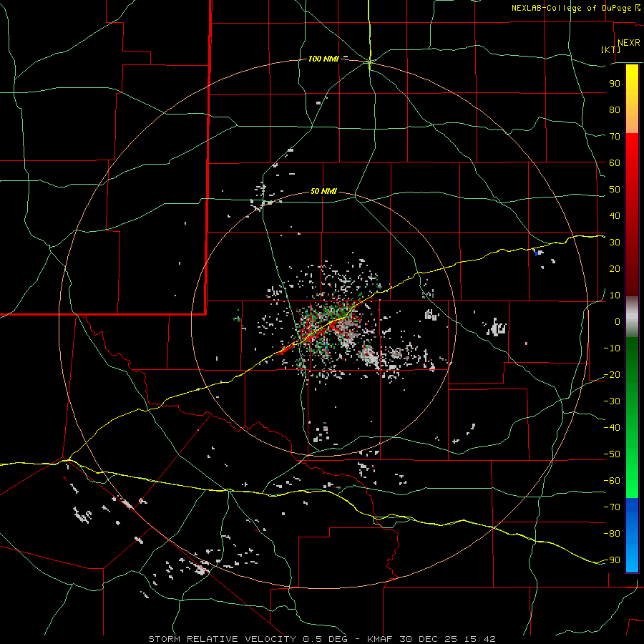The width and height of the screenshot is (644, 644).
Task: Click the NEXR label above the color scale
Action: pyautogui.click(x=628, y=43)
